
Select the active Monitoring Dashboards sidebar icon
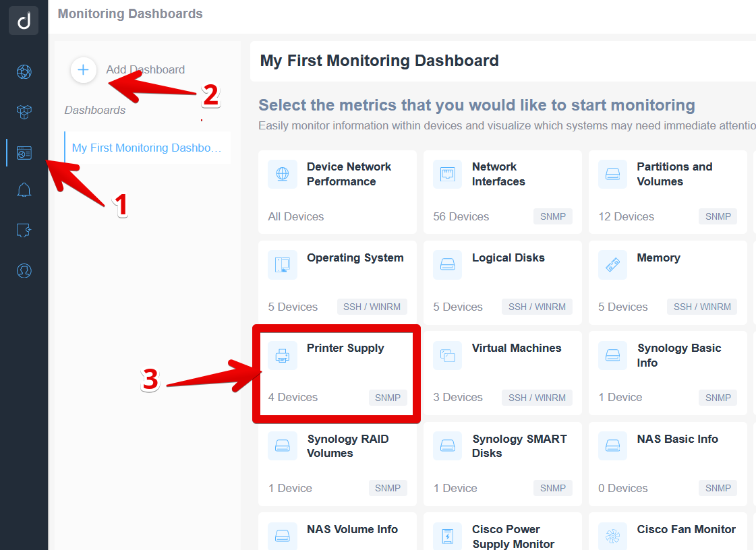pos(24,152)
